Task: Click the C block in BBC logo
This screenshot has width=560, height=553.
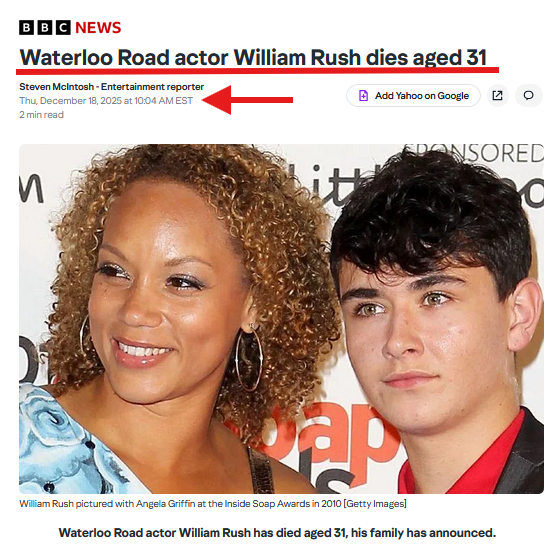Action: (63, 28)
